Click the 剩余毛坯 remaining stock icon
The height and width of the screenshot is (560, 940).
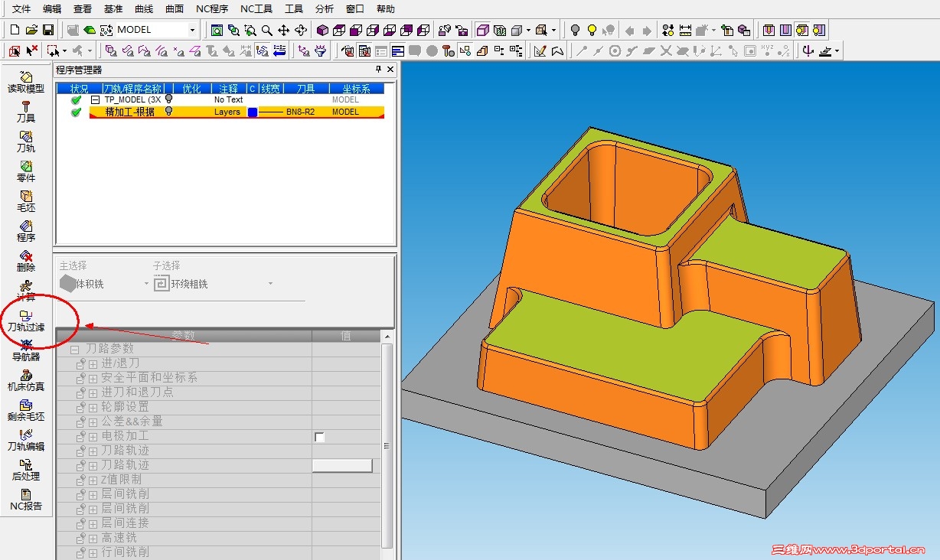tap(26, 409)
